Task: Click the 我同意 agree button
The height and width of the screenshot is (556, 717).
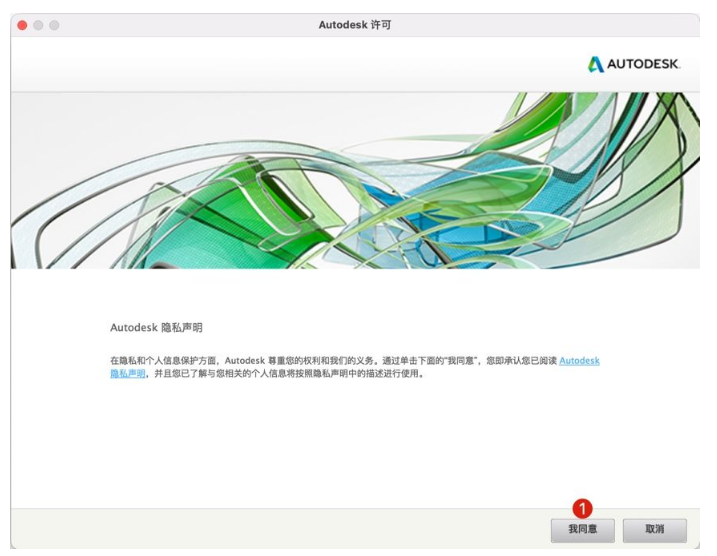Action: [x=582, y=529]
